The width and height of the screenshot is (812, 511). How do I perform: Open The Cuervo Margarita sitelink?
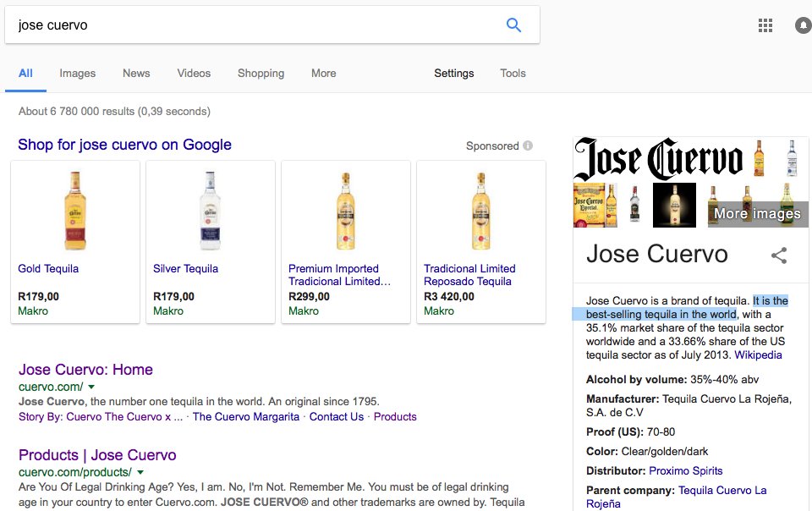coord(246,417)
